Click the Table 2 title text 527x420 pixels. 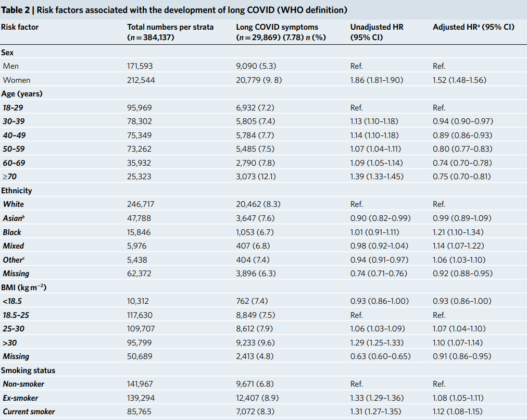(174, 10)
